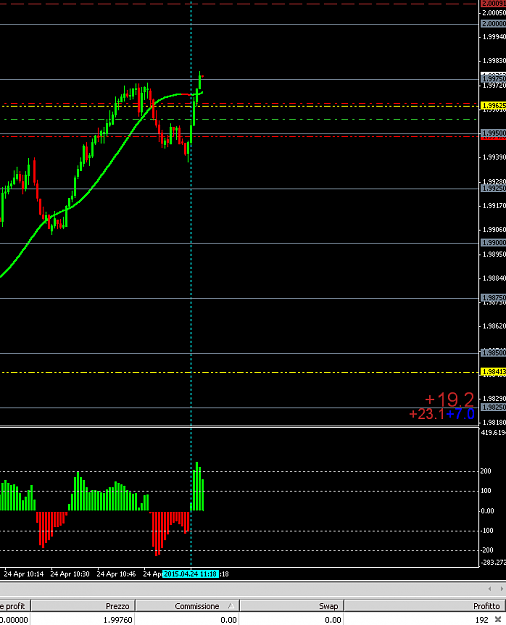Screen dimensions: 506x625
Task: Click the 1.99830 axis price label
Action: (494, 61)
